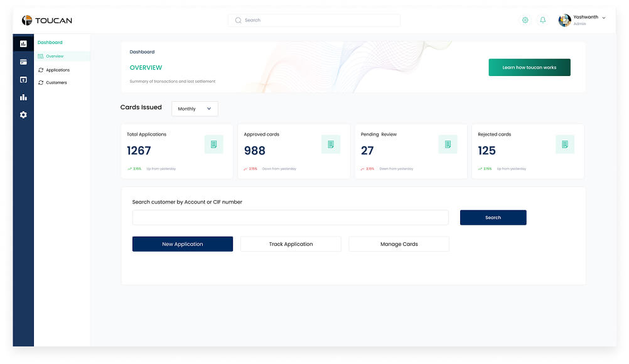Expand the Monthly period dropdown

(195, 109)
